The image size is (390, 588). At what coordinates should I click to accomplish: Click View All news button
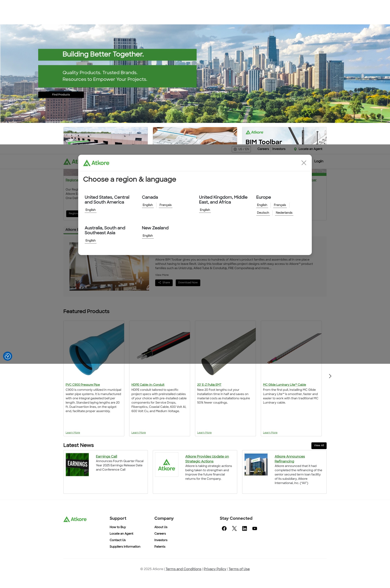click(x=319, y=446)
